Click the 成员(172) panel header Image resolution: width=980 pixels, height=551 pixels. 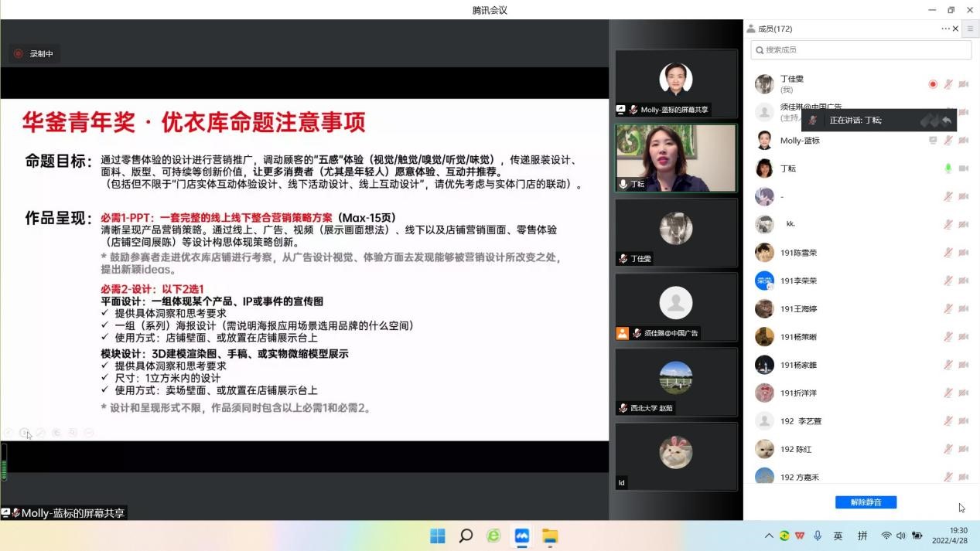[x=775, y=29]
